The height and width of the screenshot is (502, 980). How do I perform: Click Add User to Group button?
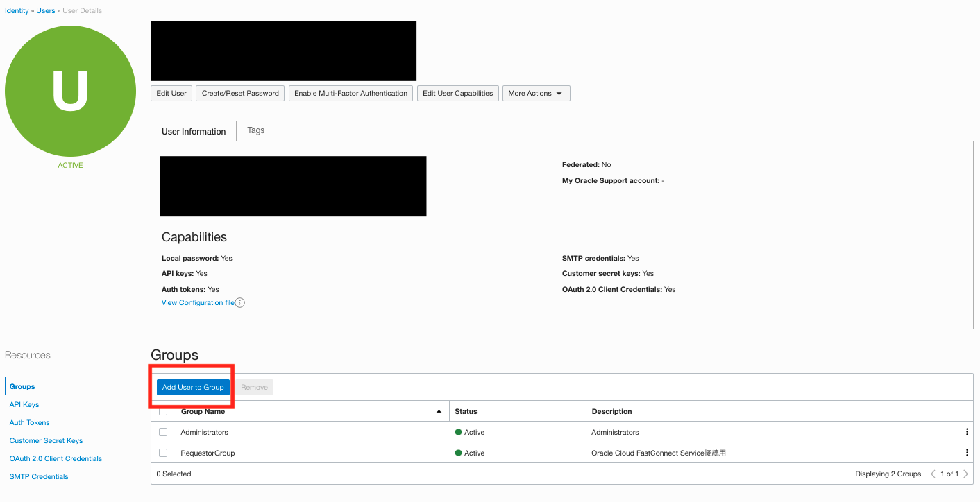coord(193,387)
